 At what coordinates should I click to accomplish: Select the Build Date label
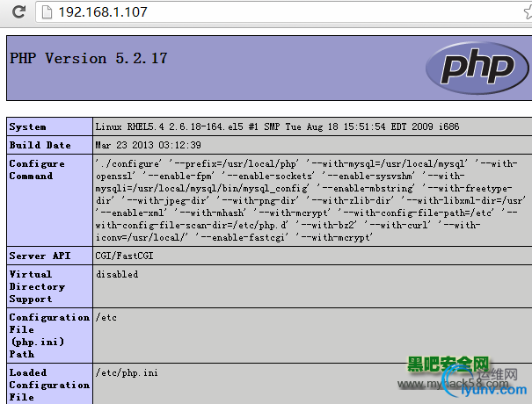click(x=40, y=145)
